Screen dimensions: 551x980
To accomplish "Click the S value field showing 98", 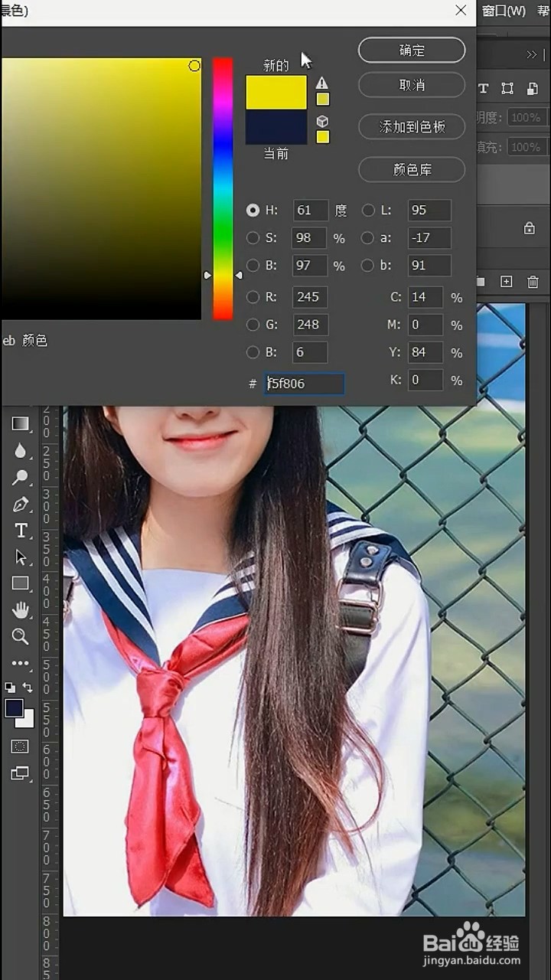I will coord(309,238).
